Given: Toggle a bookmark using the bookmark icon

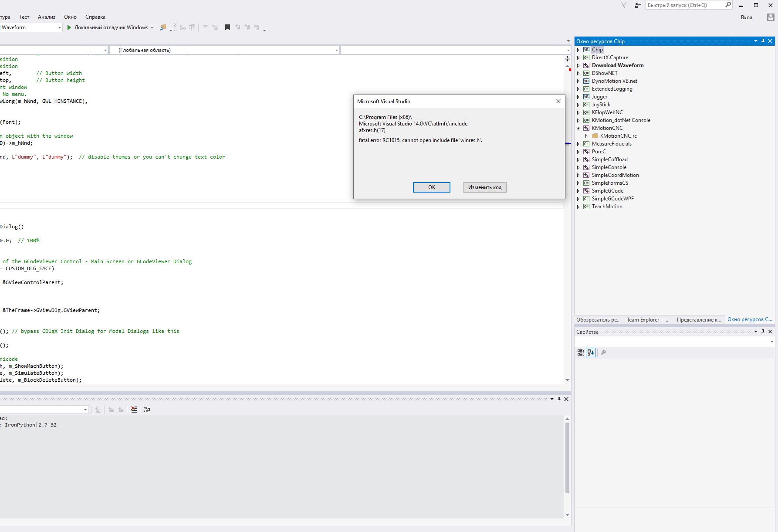Looking at the screenshot, I should (227, 27).
